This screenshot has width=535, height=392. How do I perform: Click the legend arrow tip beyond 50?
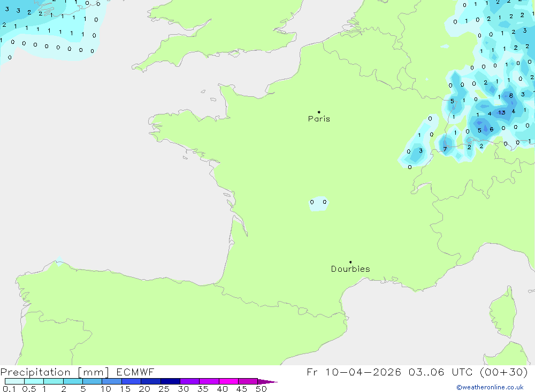coord(267,382)
